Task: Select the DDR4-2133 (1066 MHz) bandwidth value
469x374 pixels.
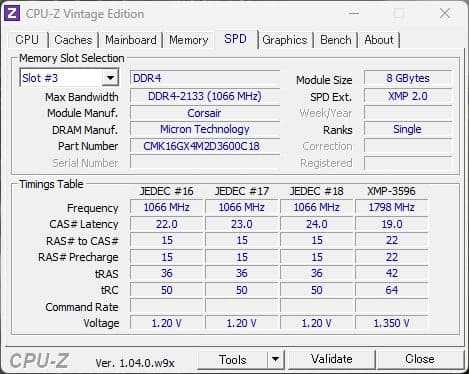Action: (x=205, y=96)
